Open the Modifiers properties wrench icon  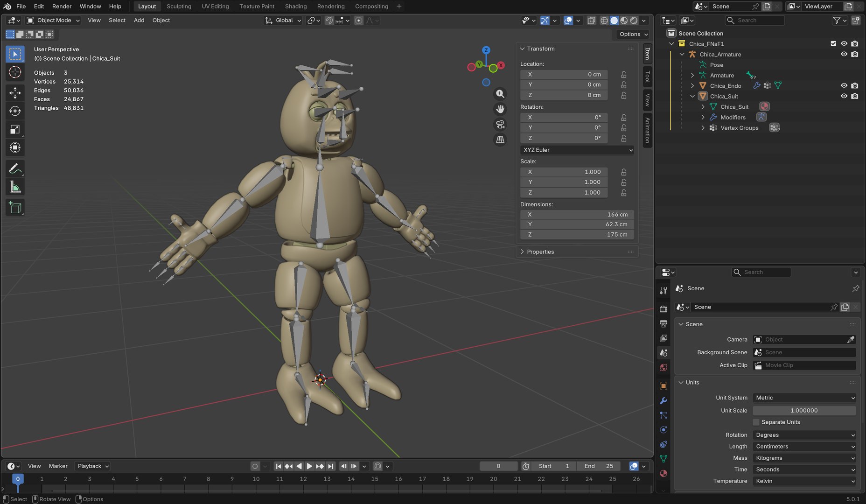(663, 401)
